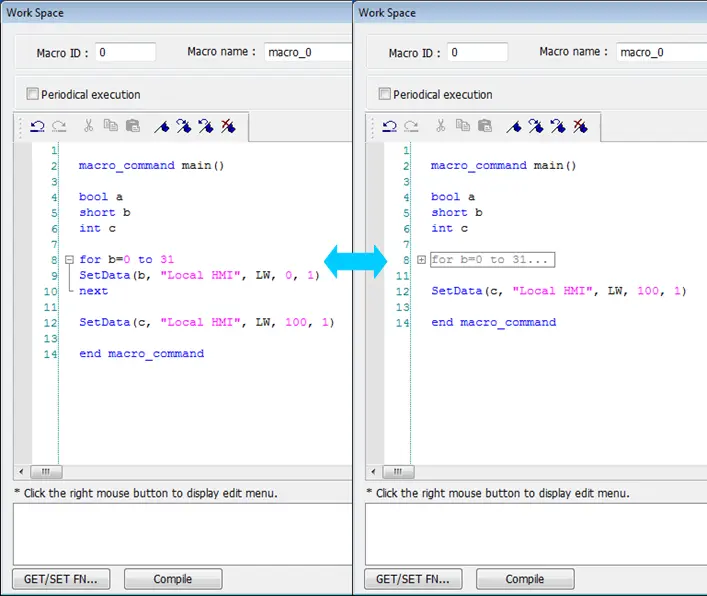Click the compile output box in right panel
This screenshot has width=707, height=596.
coord(536,534)
